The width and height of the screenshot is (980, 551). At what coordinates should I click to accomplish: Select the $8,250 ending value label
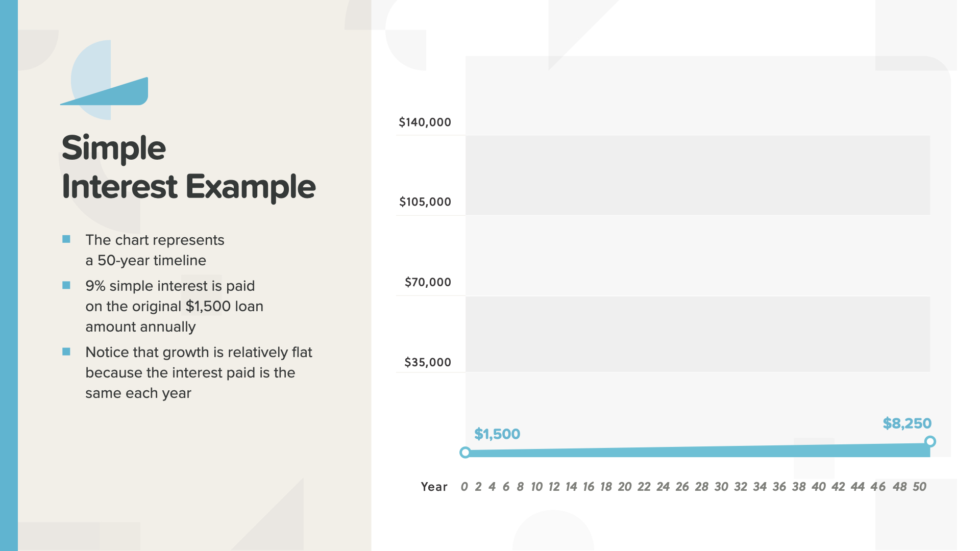(x=906, y=423)
